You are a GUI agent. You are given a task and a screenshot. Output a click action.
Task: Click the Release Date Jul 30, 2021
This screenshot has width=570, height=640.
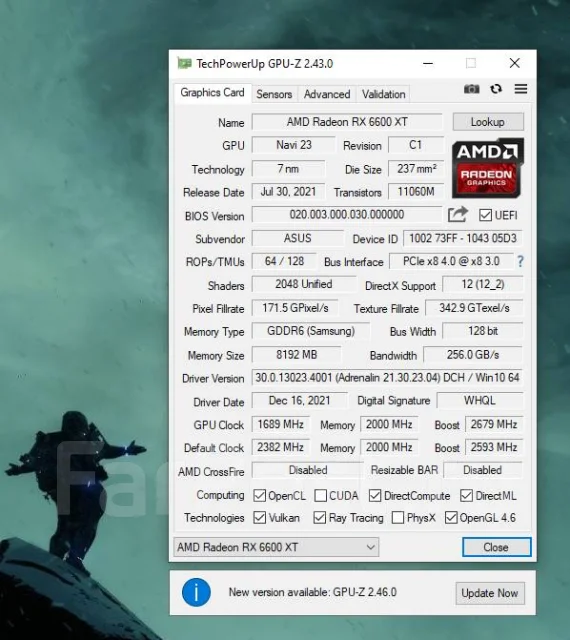click(x=288, y=191)
